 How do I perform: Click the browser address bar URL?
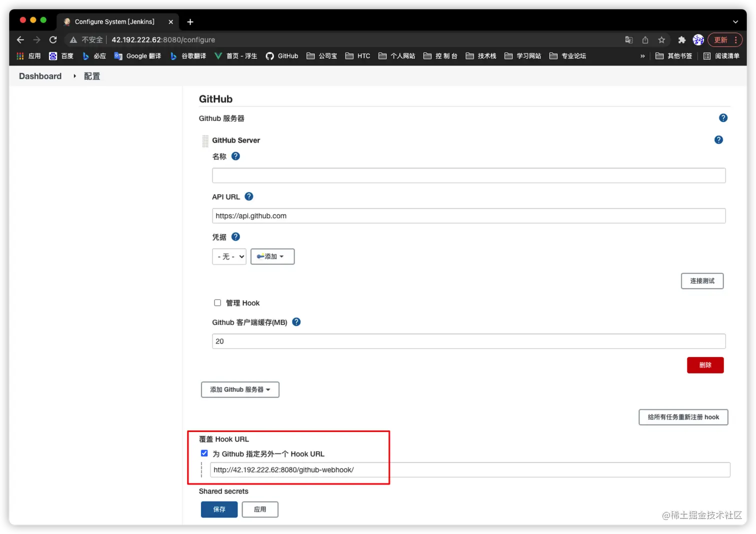(163, 40)
